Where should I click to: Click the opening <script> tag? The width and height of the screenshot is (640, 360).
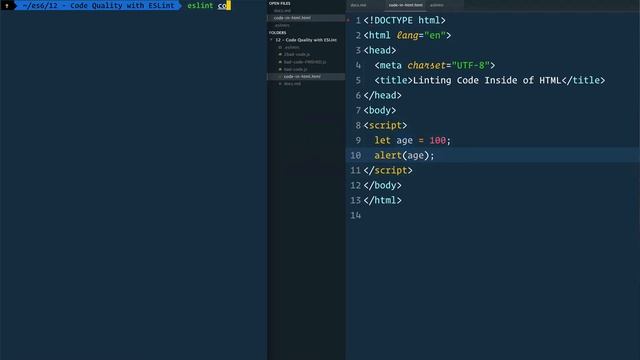[x=385, y=125]
